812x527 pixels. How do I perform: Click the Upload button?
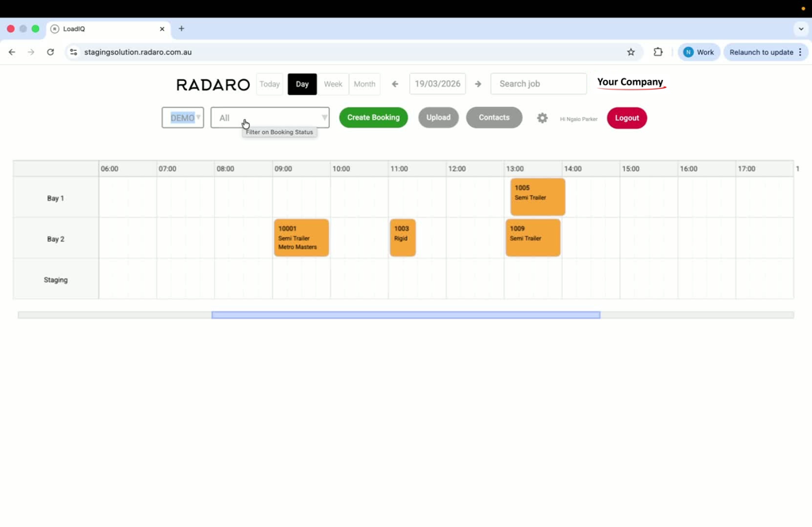coord(438,117)
